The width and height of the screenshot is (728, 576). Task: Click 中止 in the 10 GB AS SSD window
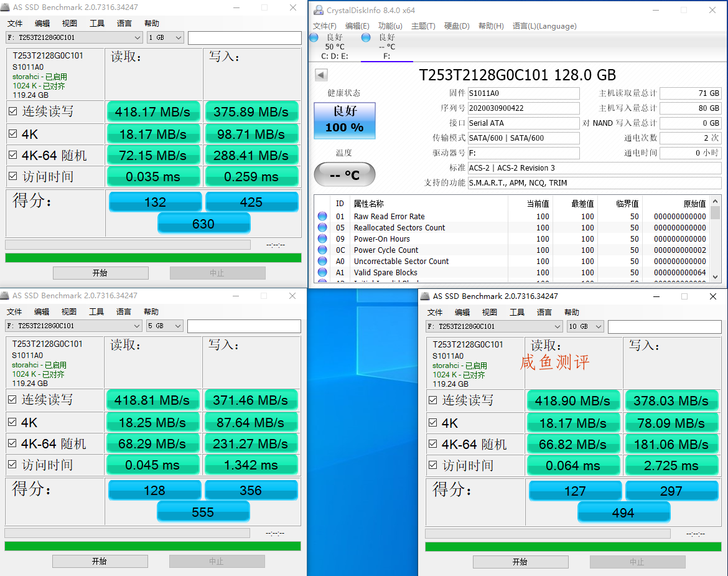pyautogui.click(x=637, y=562)
